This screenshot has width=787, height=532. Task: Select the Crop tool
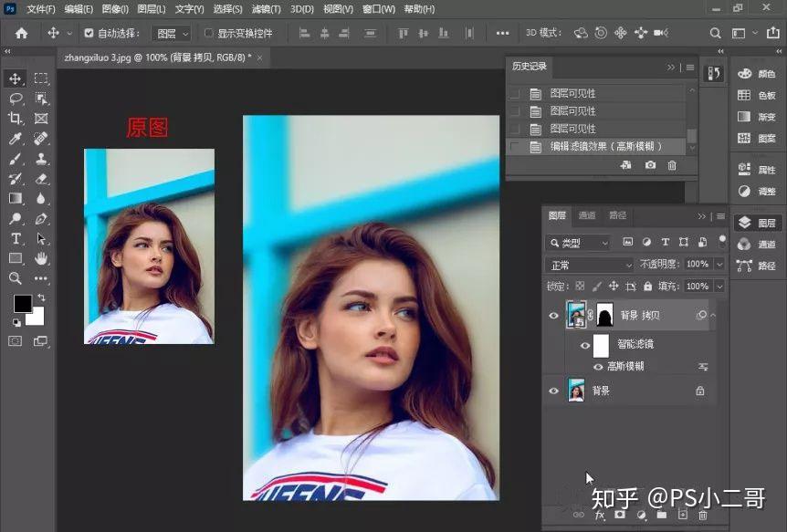16,119
